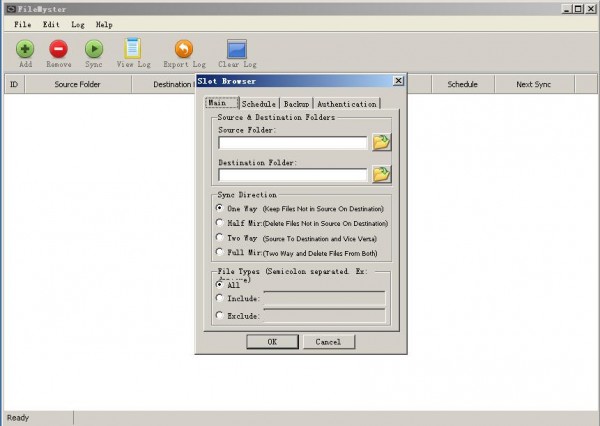This screenshot has height=426, width=600.
Task: Browse for Destination Folder with folder icon
Action: pos(381,175)
